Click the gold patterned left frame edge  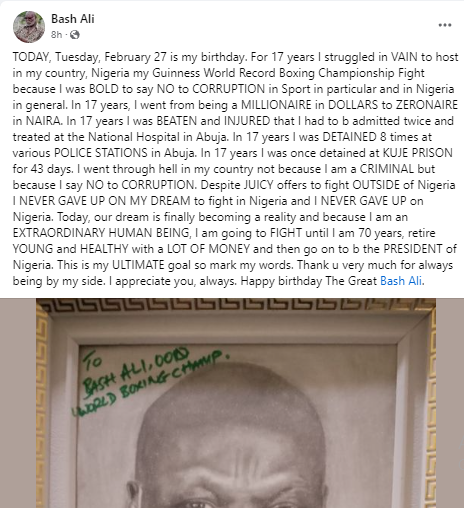point(42,409)
